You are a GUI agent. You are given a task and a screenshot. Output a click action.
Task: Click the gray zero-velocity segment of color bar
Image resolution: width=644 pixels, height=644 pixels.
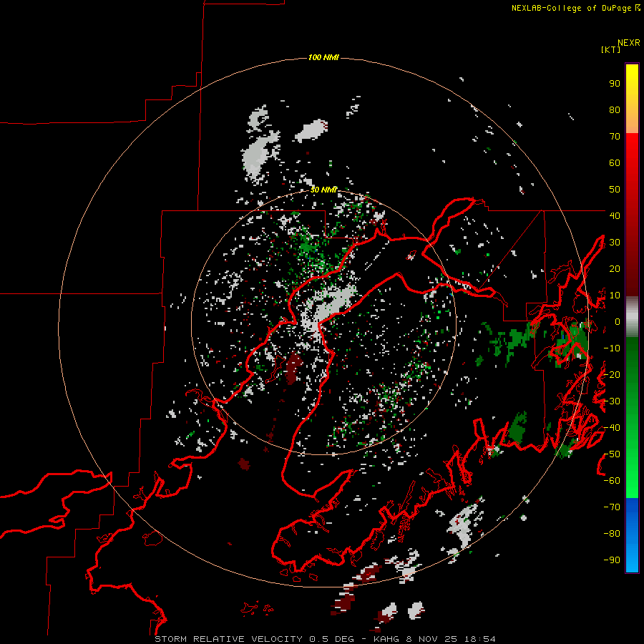(632, 317)
